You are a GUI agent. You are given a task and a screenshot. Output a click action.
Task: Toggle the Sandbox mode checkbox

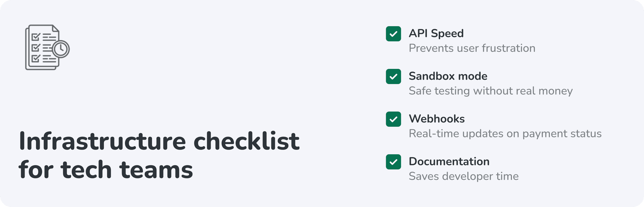[x=393, y=76]
